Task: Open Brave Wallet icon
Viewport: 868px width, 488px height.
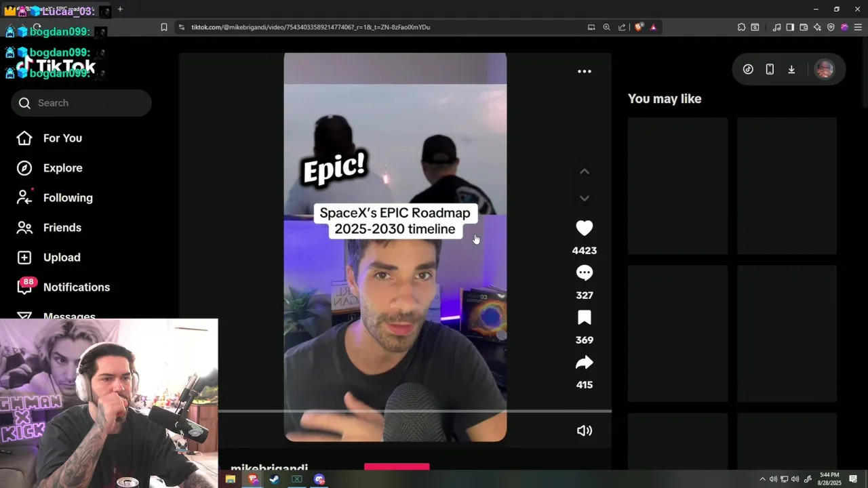Action: pos(804,27)
